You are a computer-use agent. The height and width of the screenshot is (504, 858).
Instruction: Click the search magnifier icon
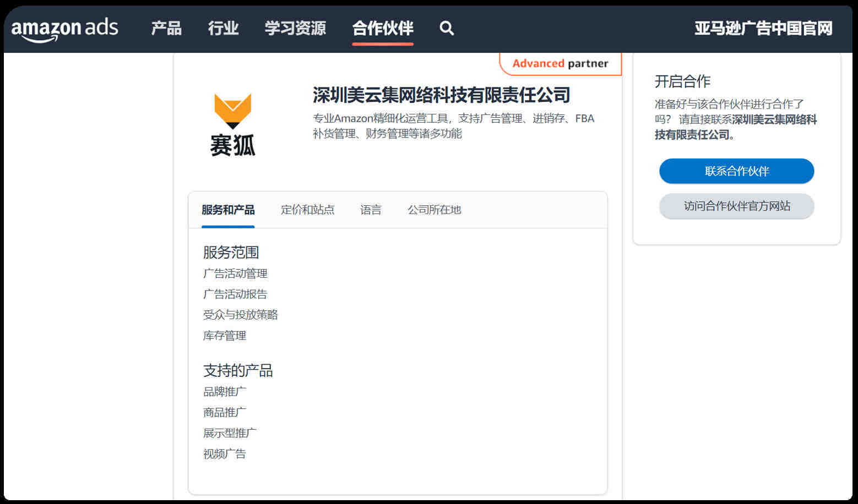point(447,28)
